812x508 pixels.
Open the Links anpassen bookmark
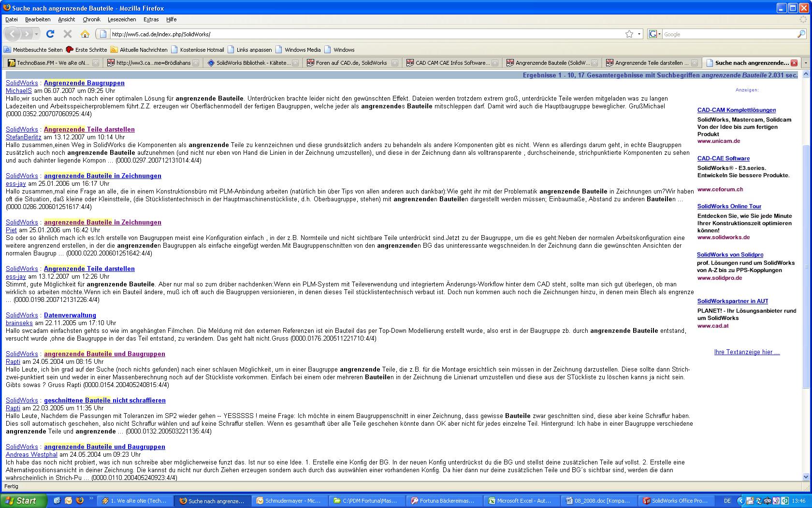pyautogui.click(x=249, y=49)
